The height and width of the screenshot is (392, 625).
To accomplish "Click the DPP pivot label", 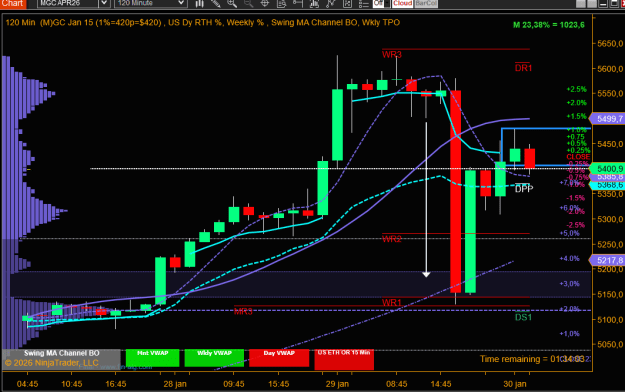I will click(524, 189).
